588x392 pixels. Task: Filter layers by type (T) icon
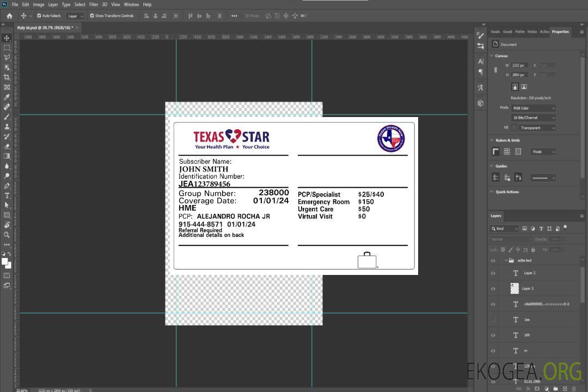[x=541, y=229]
